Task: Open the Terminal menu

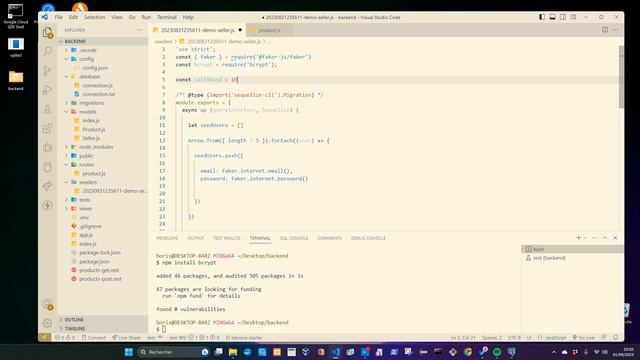Action: (x=167, y=17)
